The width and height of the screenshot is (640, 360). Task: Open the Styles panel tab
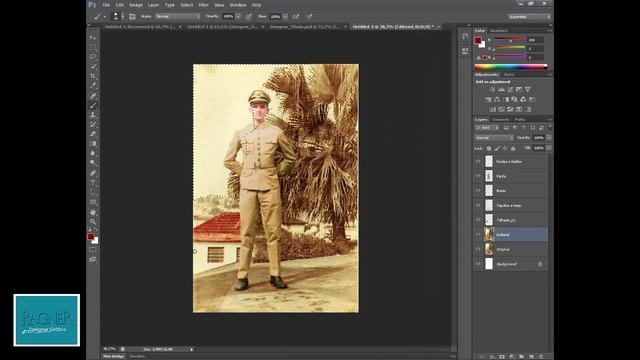(509, 75)
